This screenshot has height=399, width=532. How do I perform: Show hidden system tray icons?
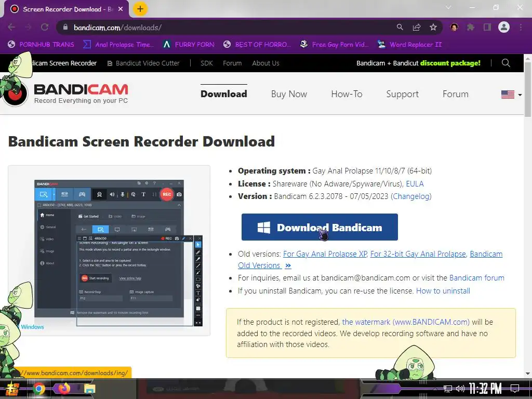click(436, 389)
